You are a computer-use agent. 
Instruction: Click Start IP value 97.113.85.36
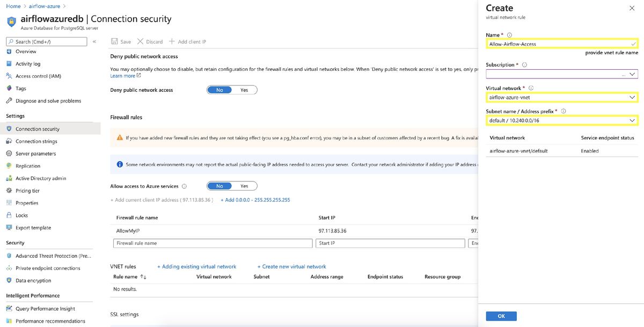pyautogui.click(x=333, y=231)
